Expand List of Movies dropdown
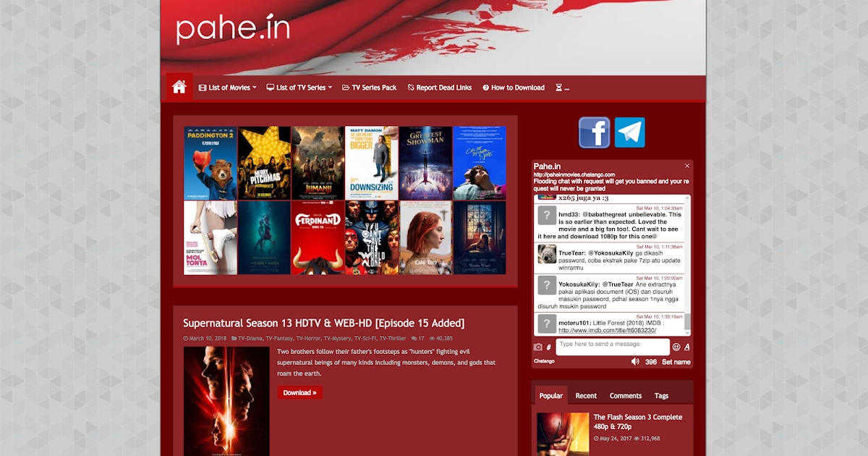This screenshot has height=456, width=868. 228,88
